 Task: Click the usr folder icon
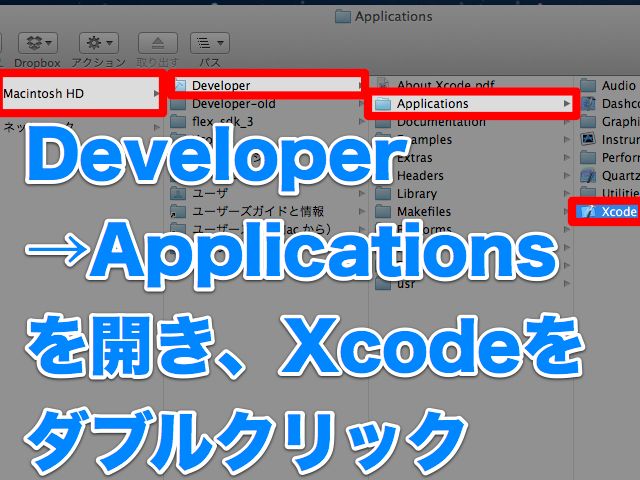point(383,283)
